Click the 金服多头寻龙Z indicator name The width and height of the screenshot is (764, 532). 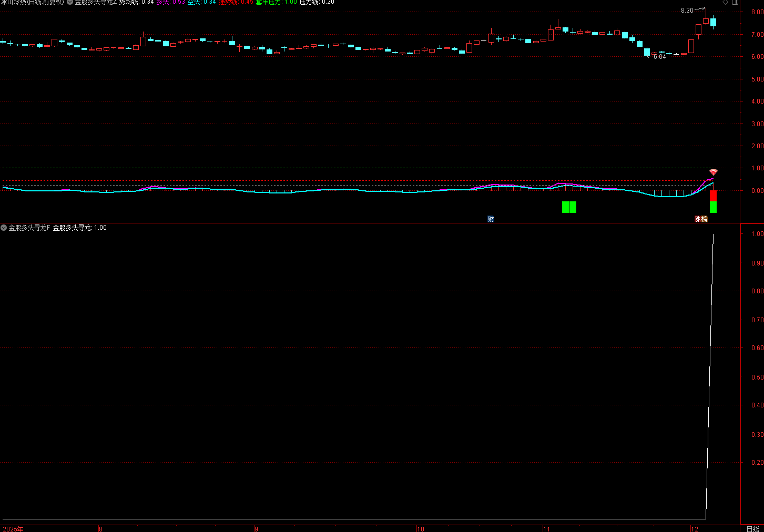pyautogui.click(x=95, y=2)
